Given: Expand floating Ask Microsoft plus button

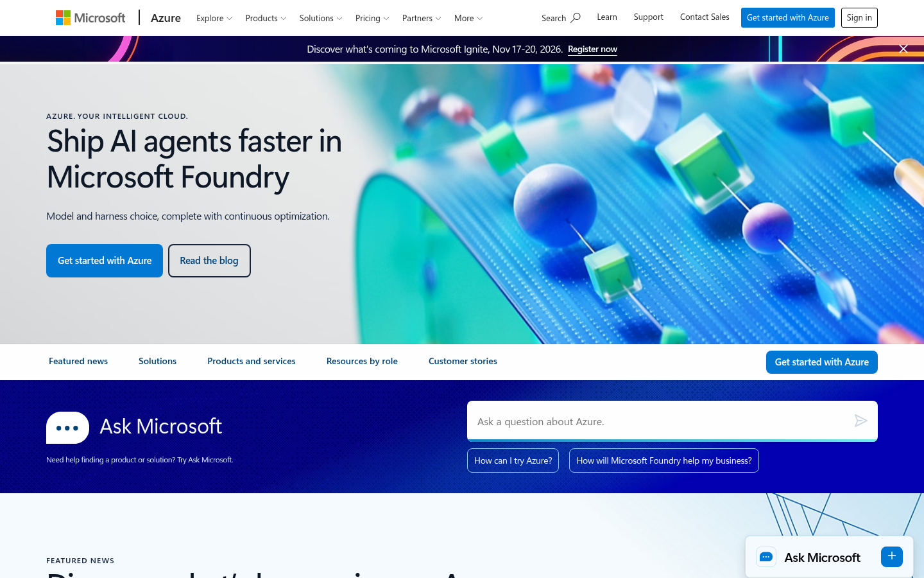Looking at the screenshot, I should [x=892, y=557].
